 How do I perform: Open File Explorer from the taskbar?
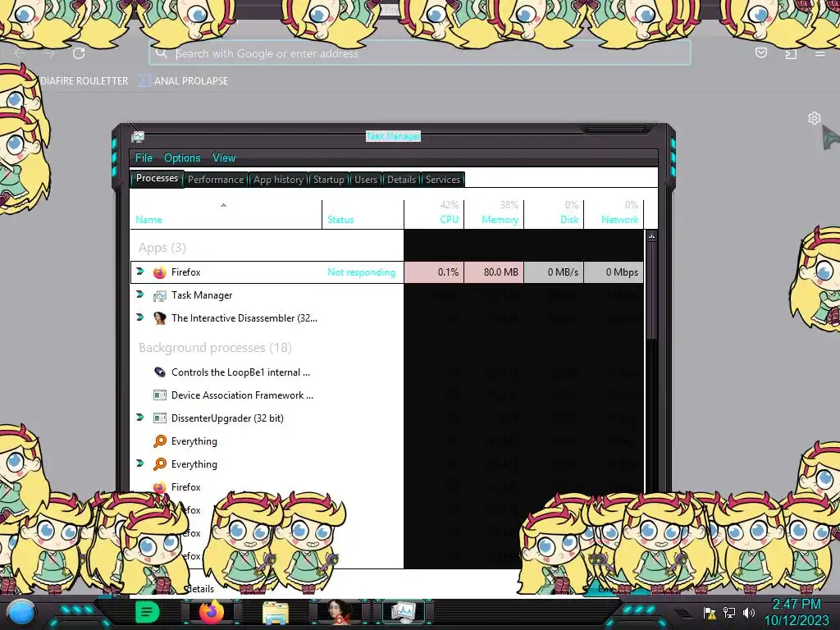click(x=276, y=613)
